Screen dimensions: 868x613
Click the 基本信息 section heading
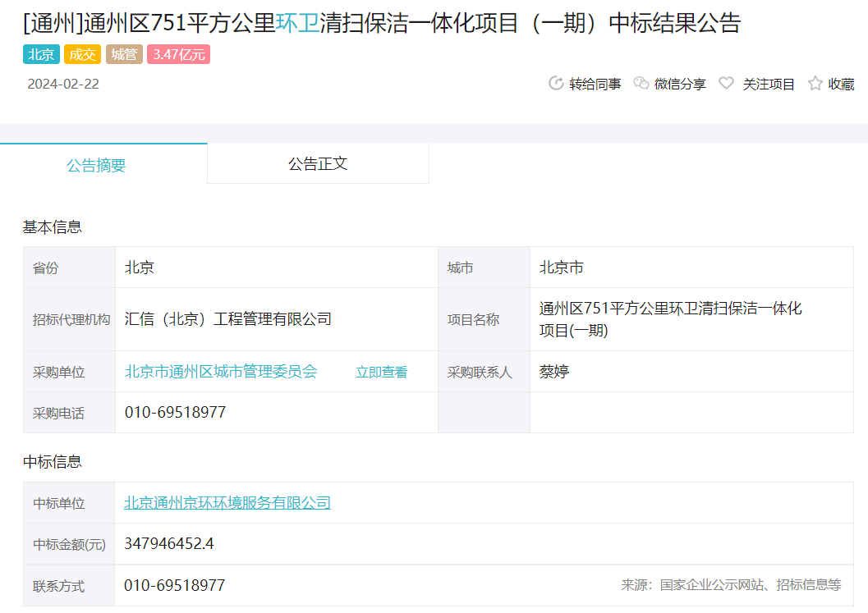tap(52, 226)
